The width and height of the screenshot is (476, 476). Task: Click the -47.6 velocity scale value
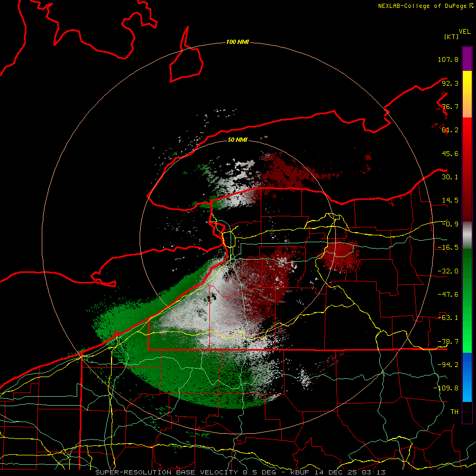tap(448, 295)
